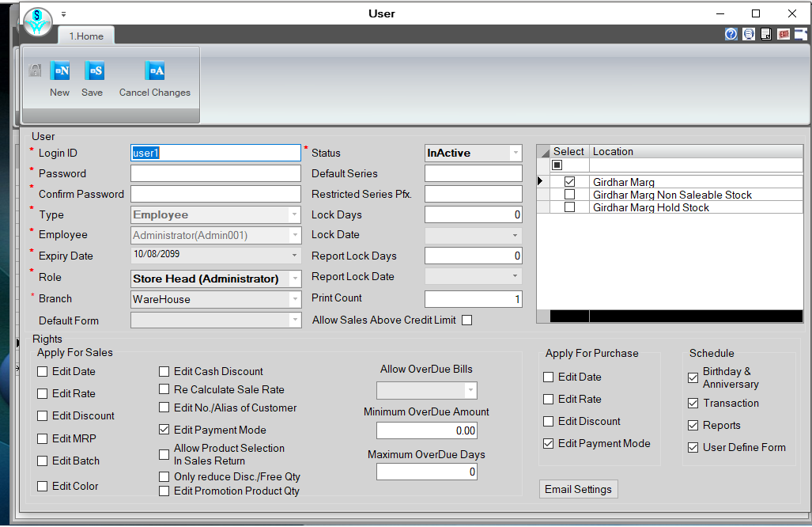This screenshot has height=527, width=812.
Task: Enable Edit MRP checkbox
Action: (x=43, y=439)
